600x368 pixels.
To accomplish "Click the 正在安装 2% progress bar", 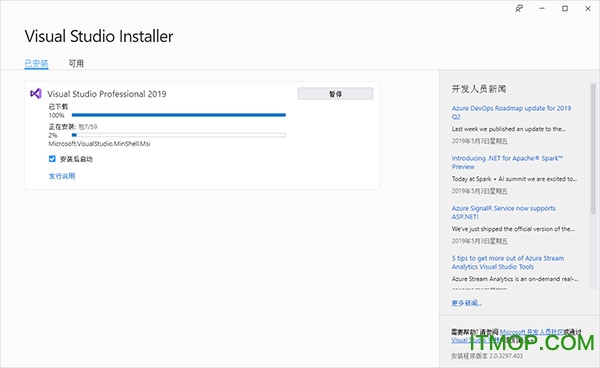I will 179,135.
